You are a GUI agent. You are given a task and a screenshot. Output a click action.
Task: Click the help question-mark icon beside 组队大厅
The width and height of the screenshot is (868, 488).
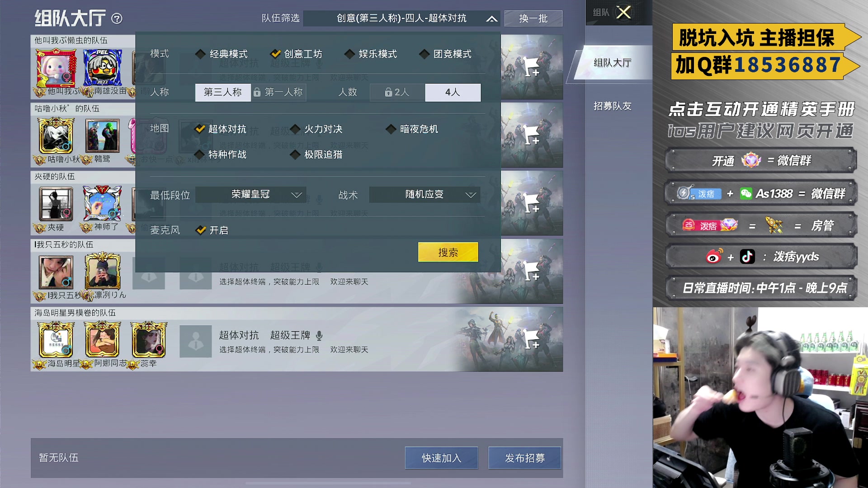[117, 19]
